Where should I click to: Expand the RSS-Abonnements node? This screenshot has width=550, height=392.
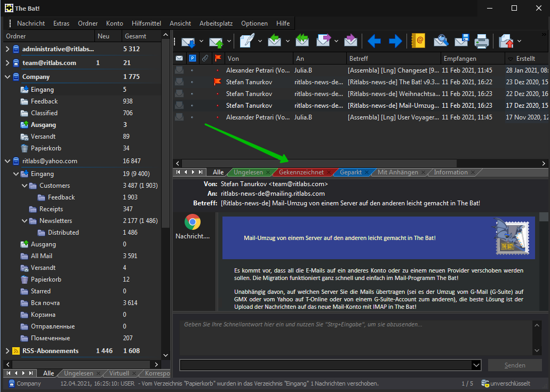tap(7, 351)
